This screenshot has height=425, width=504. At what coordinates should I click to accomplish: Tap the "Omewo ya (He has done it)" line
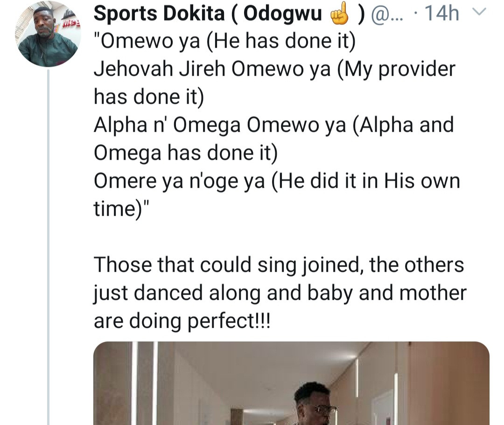coord(225,42)
